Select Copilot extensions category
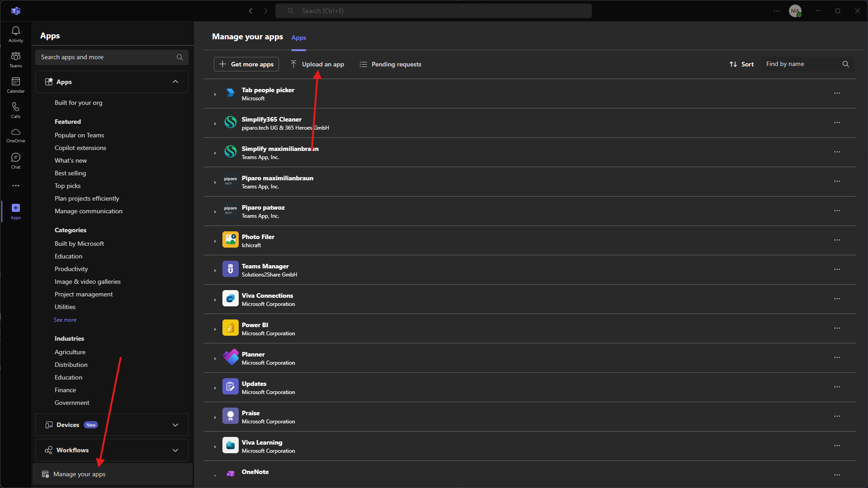Image resolution: width=868 pixels, height=488 pixels. pos(80,148)
